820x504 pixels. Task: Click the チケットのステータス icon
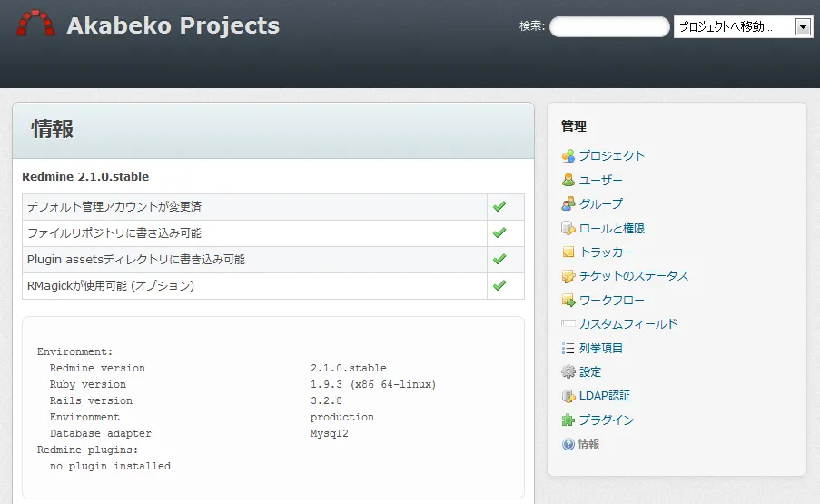coord(568,276)
